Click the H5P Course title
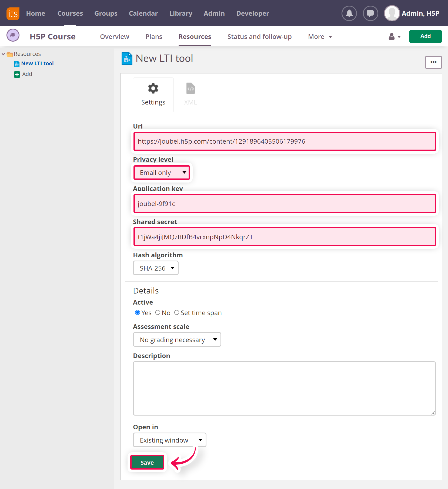The width and height of the screenshot is (448, 489). (x=53, y=37)
